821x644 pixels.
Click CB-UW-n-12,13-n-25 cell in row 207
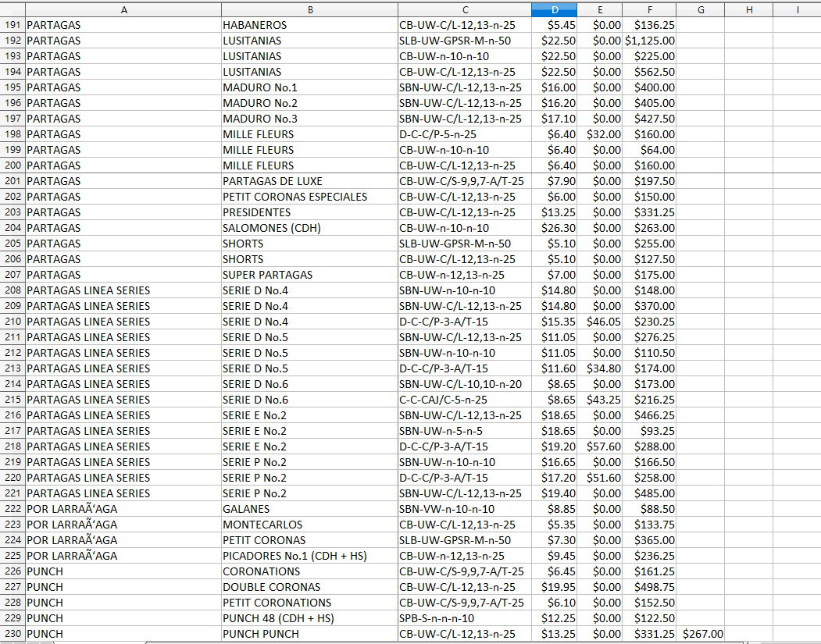(465, 275)
